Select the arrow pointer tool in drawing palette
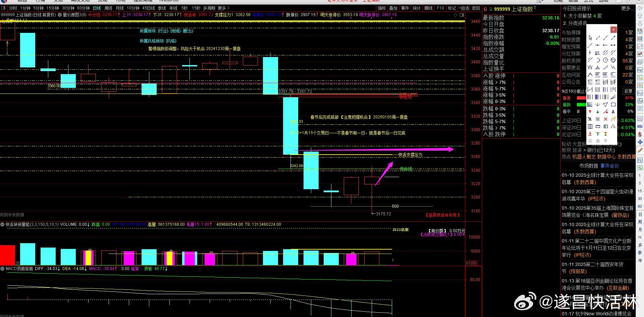Image resolution: width=644 pixels, height=317 pixels. [x=590, y=38]
